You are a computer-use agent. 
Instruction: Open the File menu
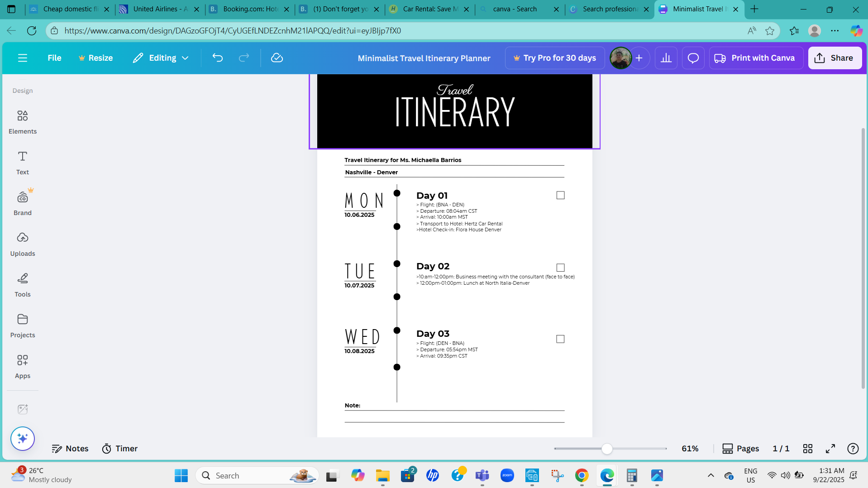coord(54,58)
